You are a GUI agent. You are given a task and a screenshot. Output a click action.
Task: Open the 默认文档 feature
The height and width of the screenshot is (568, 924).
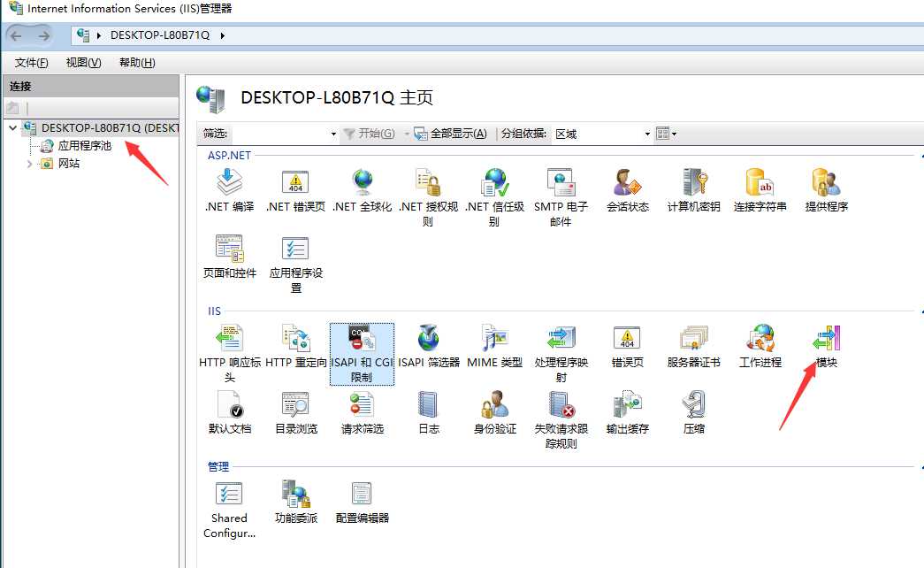click(229, 413)
